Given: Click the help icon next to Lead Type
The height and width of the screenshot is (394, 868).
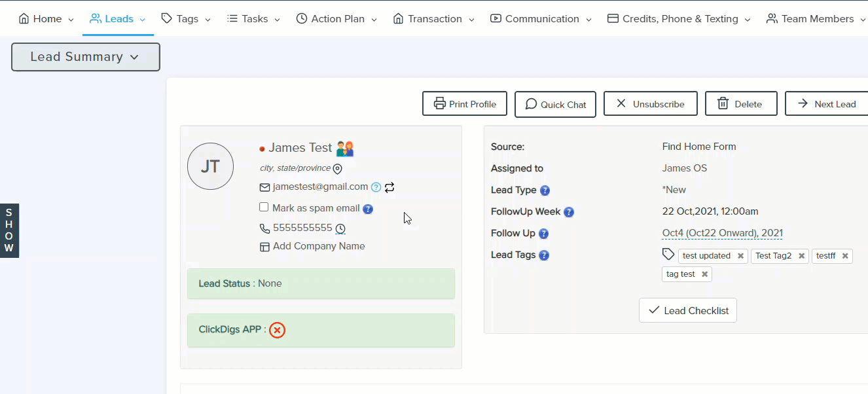Looking at the screenshot, I should 545,190.
